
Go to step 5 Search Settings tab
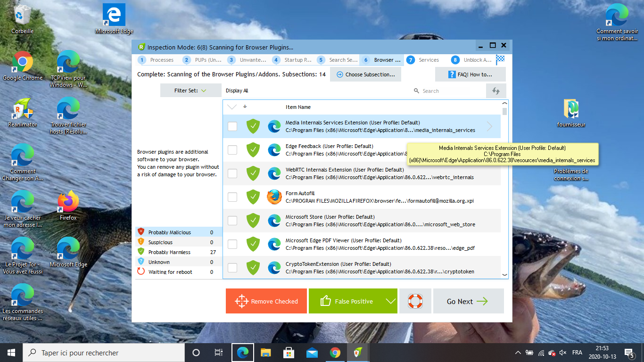(x=337, y=60)
